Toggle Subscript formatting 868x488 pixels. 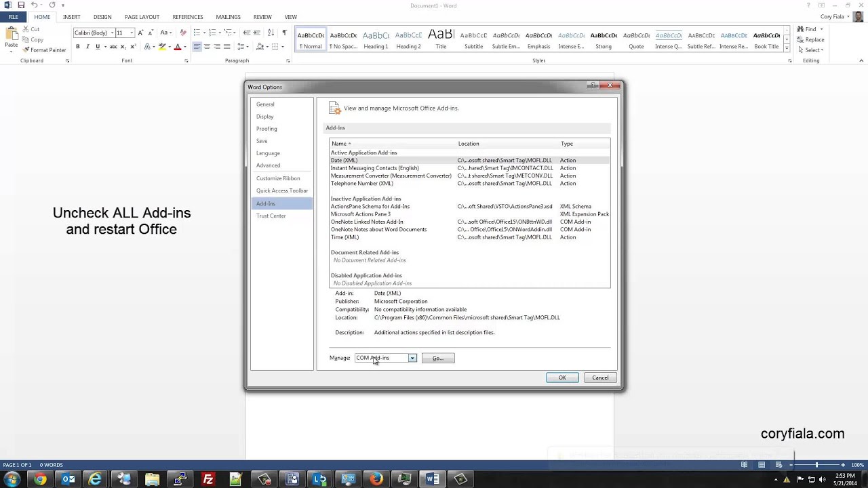click(123, 47)
